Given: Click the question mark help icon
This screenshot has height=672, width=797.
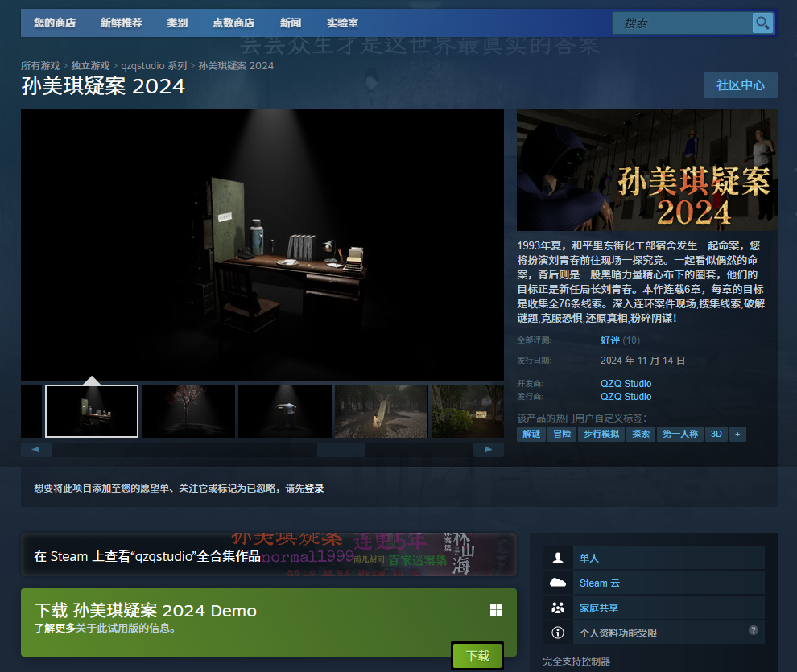Looking at the screenshot, I should pos(754,630).
